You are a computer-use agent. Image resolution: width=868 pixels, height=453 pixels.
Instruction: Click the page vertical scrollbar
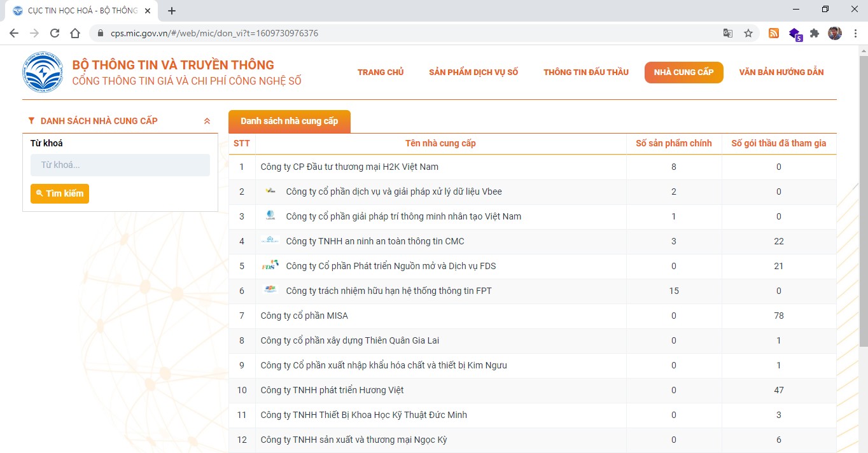click(x=863, y=200)
